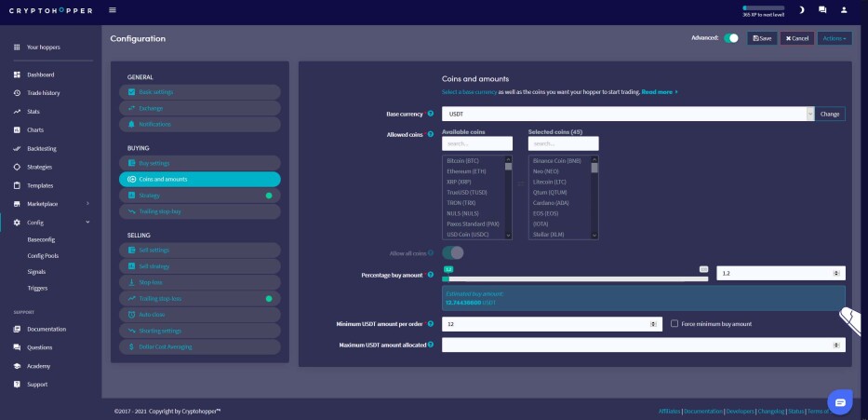Screen dimensions: 868x420
Task: Open the hamburger menu icon
Action: click(x=113, y=10)
